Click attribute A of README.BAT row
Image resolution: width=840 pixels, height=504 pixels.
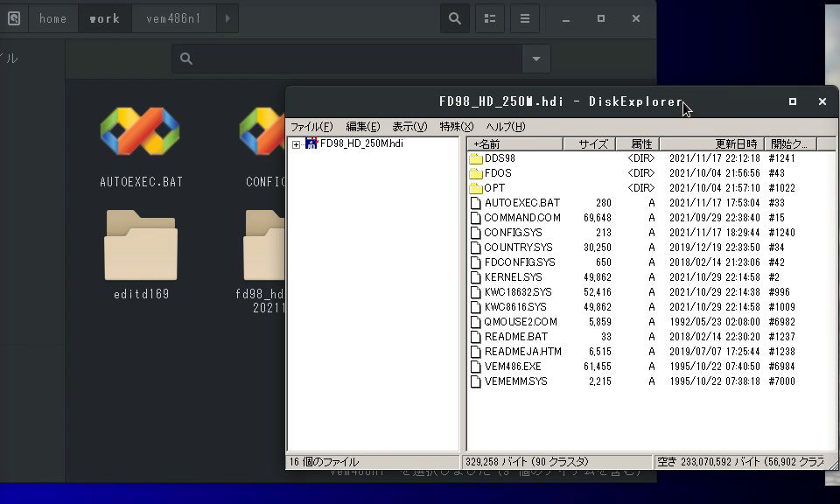coord(651,337)
